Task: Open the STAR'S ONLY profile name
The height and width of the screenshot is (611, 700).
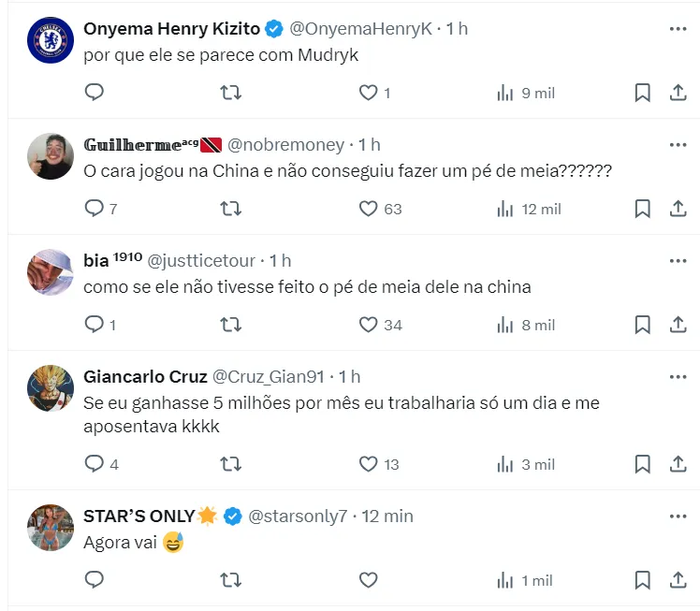Action: pyautogui.click(x=139, y=516)
